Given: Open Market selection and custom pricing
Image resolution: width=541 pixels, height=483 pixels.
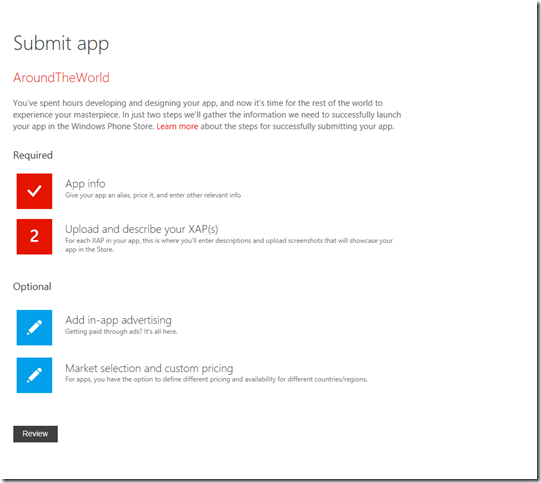Looking at the screenshot, I should (x=149, y=368).
